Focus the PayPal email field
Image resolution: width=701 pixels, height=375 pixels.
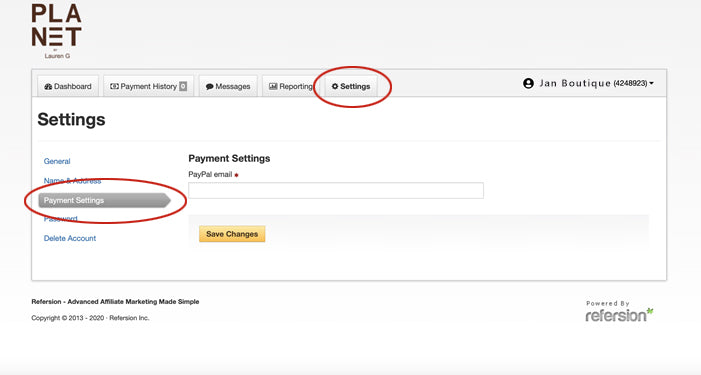336,190
